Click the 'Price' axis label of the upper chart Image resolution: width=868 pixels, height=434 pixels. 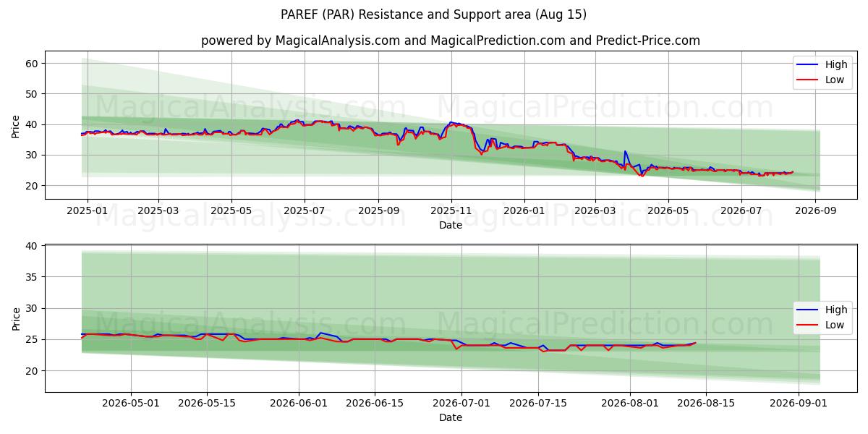tap(16, 125)
